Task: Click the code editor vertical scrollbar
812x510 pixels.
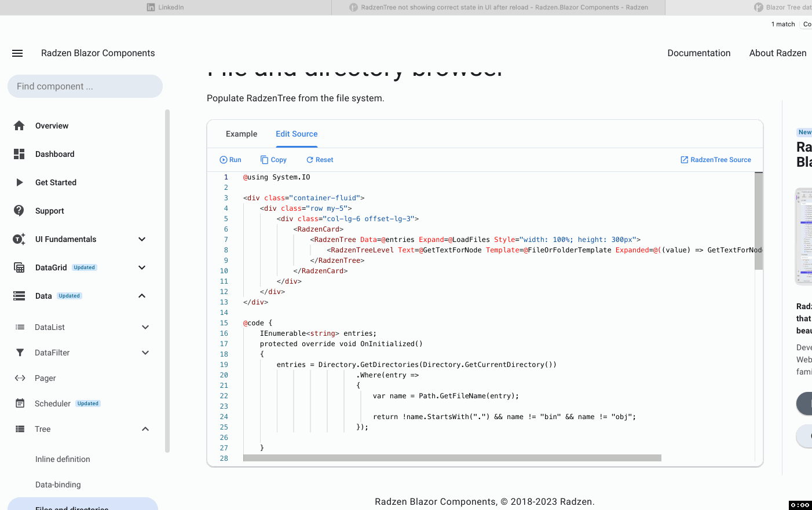Action: [759, 221]
